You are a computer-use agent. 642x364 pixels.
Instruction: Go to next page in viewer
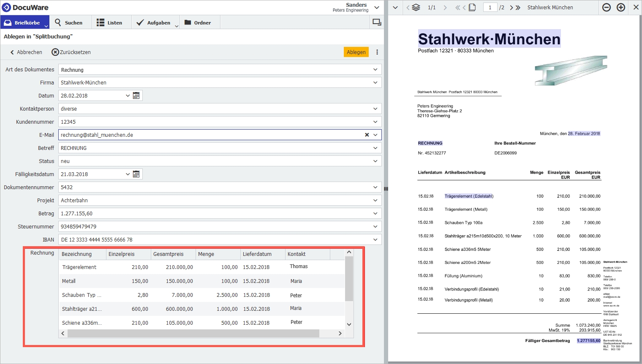[x=511, y=8]
